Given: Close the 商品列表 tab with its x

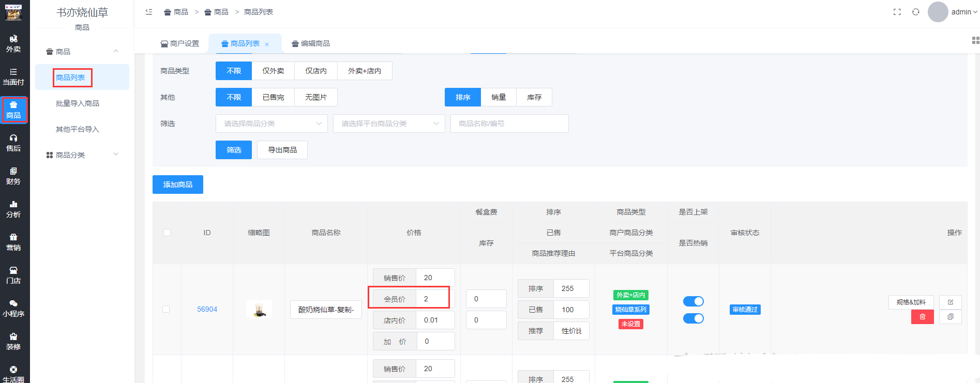Looking at the screenshot, I should pos(267,44).
